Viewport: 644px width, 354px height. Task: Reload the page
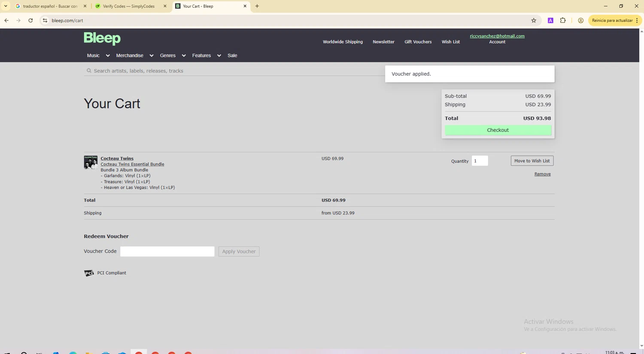click(x=30, y=20)
